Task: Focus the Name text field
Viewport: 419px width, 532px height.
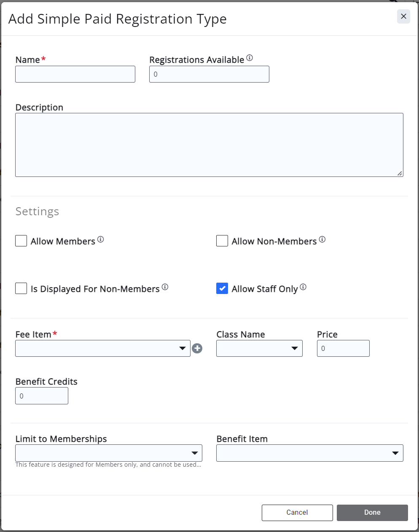Action: (75, 74)
